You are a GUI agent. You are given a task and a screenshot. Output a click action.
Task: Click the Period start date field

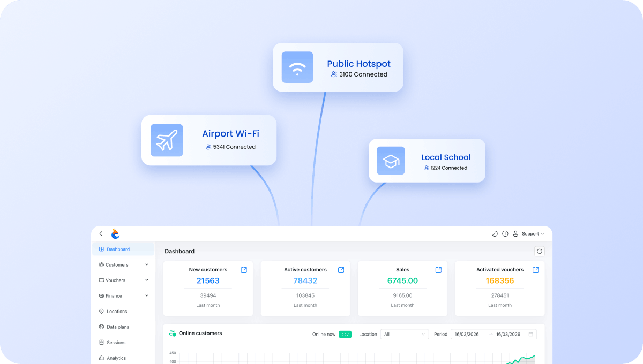pos(467,334)
